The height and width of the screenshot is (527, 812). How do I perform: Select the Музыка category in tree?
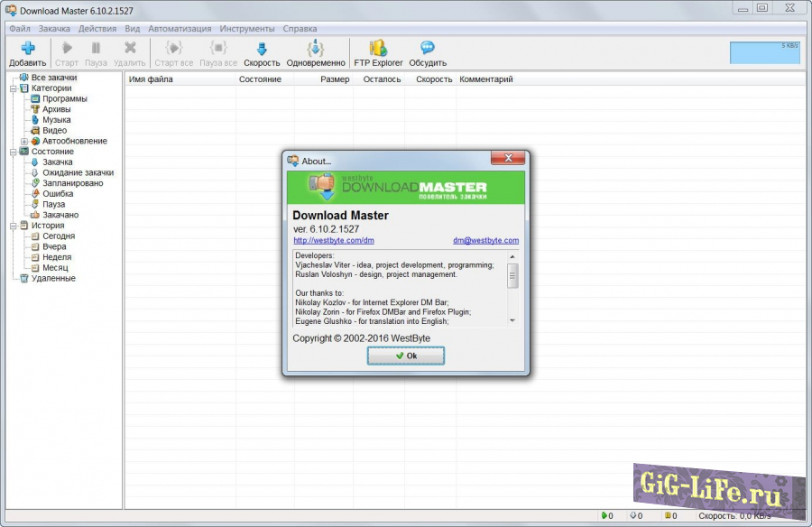pos(56,120)
